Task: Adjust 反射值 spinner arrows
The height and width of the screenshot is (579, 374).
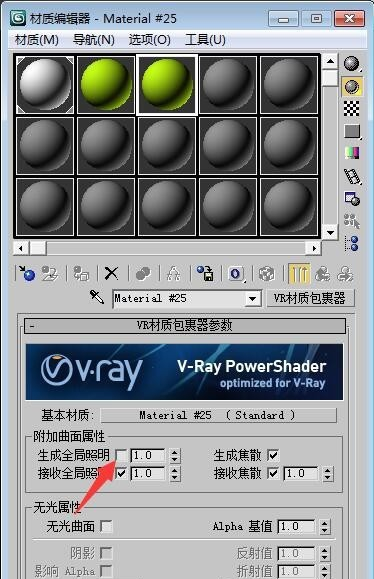Action: [325, 553]
